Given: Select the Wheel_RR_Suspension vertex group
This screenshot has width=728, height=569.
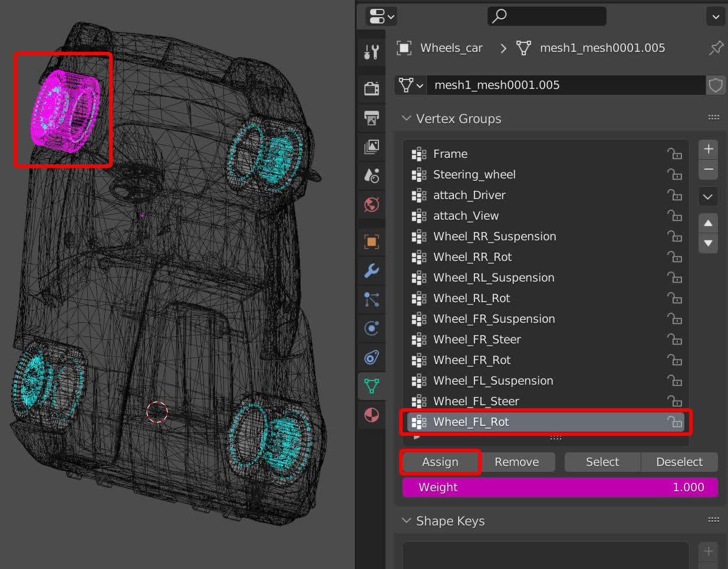Looking at the screenshot, I should [x=545, y=236].
